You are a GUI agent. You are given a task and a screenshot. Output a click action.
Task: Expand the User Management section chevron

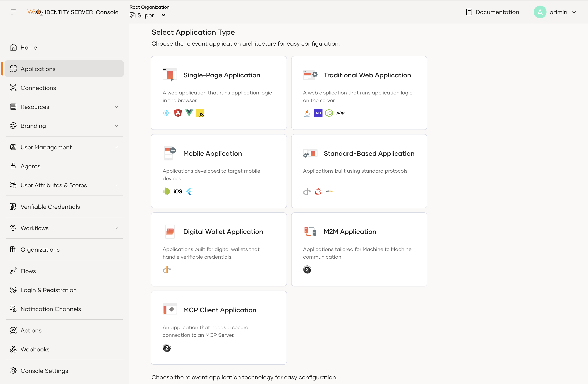(x=116, y=147)
